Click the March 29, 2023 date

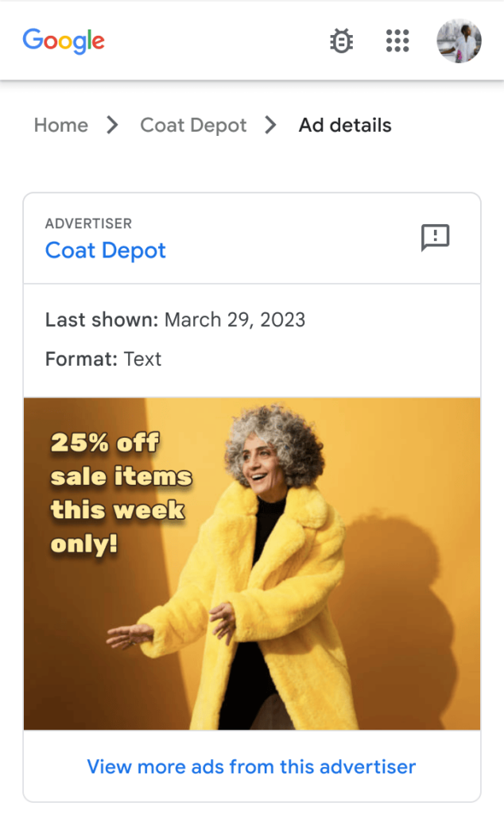pyautogui.click(x=235, y=320)
